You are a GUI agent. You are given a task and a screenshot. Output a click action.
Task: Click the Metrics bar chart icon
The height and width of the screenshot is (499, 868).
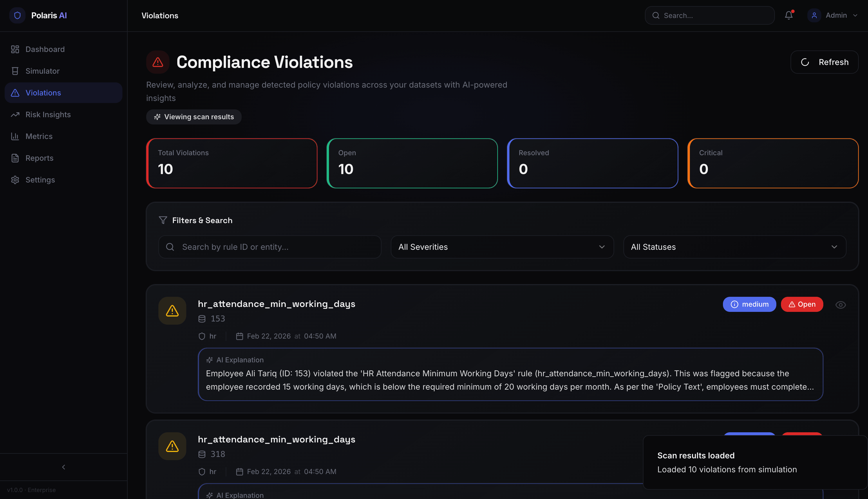15,136
